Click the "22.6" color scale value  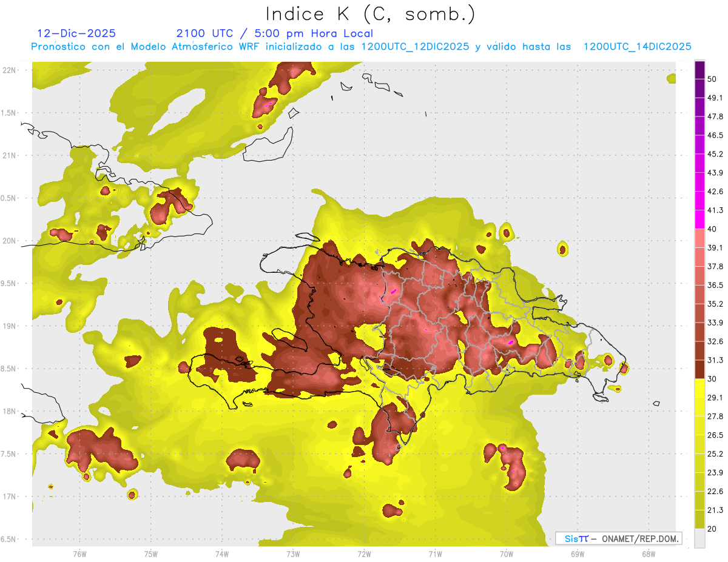[715, 492]
